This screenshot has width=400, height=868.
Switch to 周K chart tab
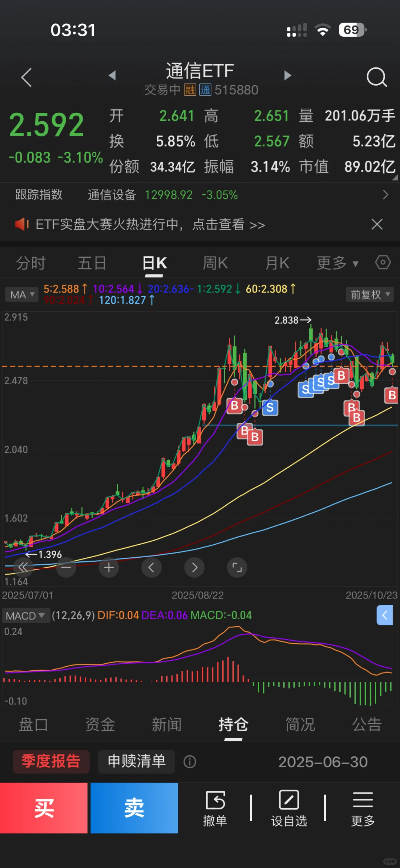pos(215,263)
